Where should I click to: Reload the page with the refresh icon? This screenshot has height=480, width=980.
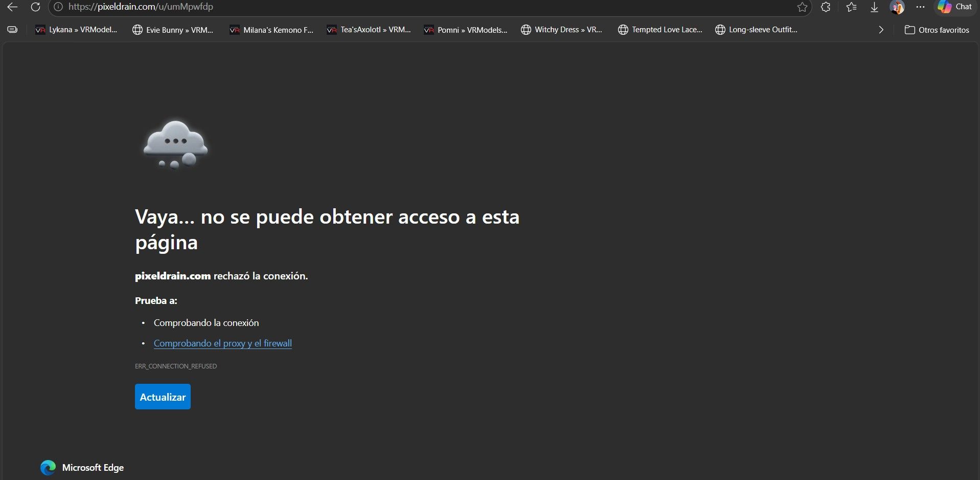35,7
